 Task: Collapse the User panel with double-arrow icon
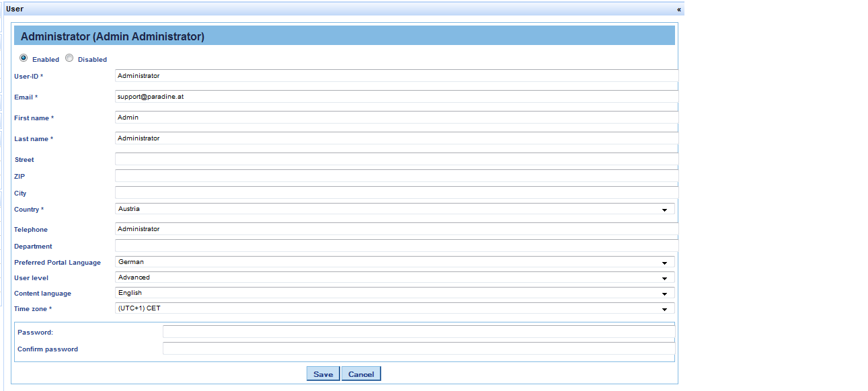tap(678, 9)
